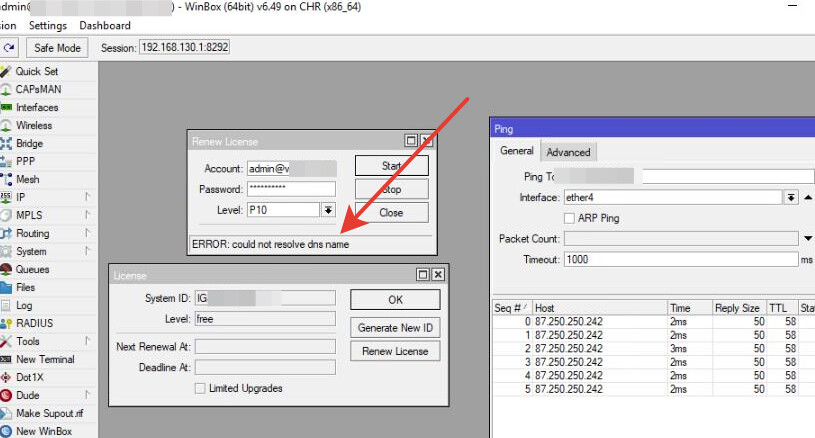
Task: Sort by the TTL column header
Action: point(783,308)
